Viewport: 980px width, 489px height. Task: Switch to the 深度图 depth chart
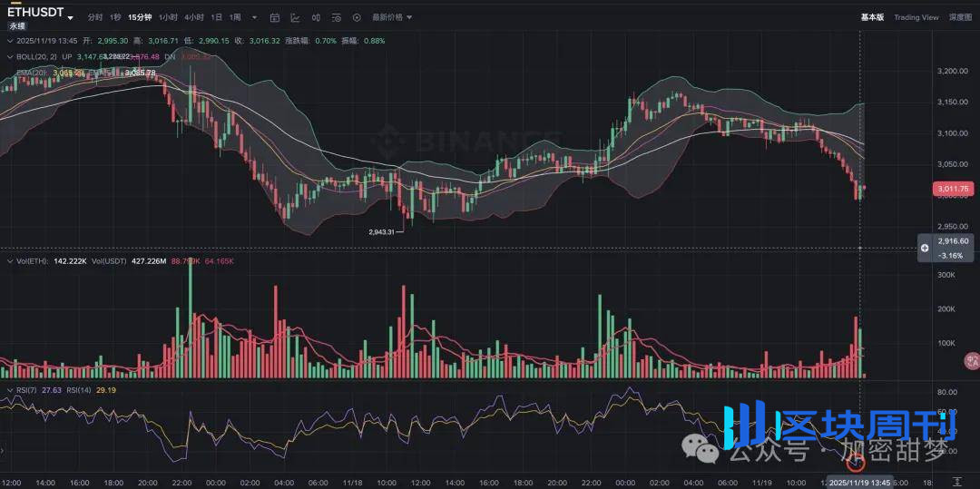point(960,17)
